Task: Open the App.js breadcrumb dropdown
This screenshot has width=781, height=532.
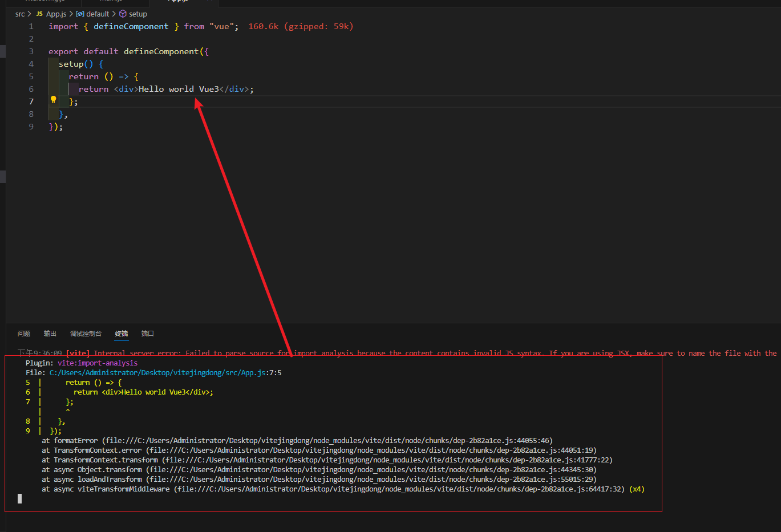Action: pyautogui.click(x=56, y=14)
